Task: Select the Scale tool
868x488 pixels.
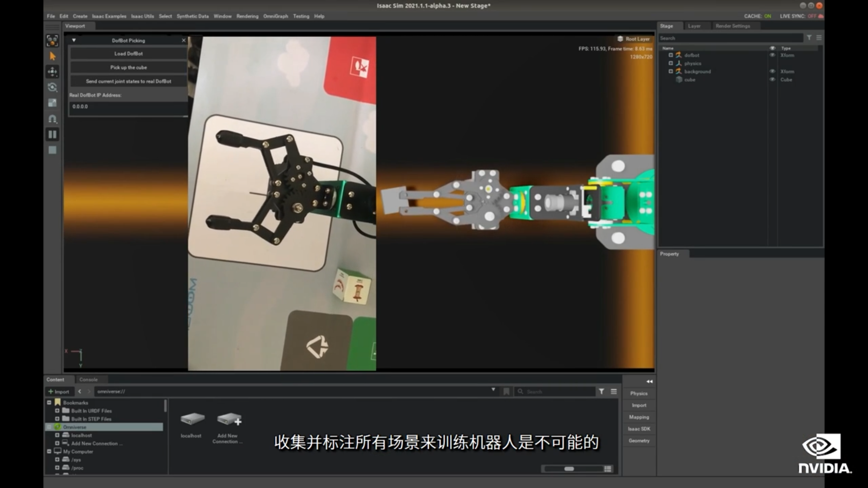Action: click(x=52, y=103)
